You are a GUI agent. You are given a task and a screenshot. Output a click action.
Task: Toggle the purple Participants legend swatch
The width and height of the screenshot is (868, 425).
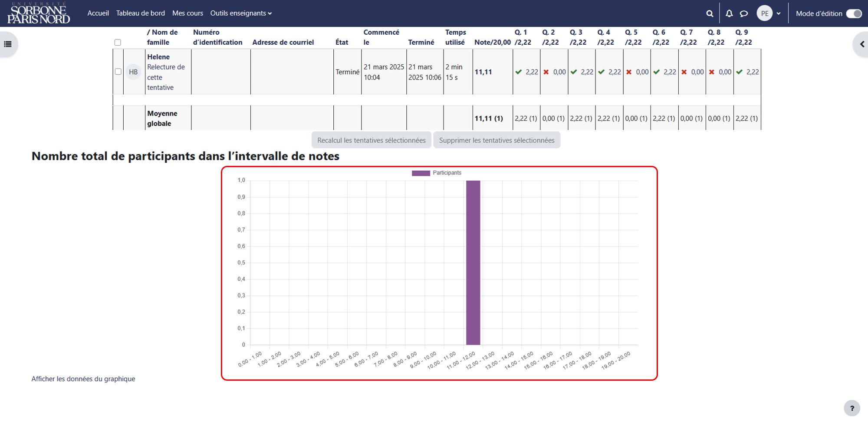(421, 173)
